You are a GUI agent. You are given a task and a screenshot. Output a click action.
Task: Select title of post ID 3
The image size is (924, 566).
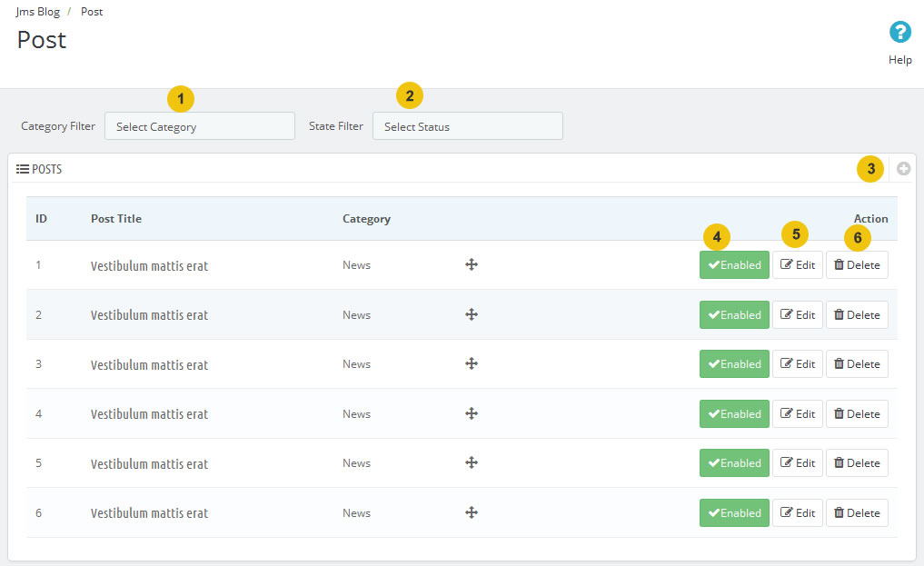pos(149,364)
